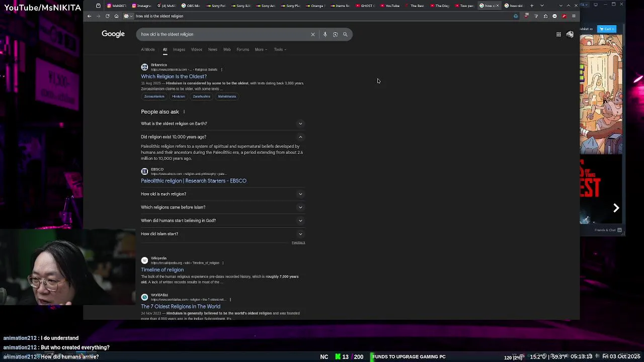Expand 'How did Islam start?'
This screenshot has height=362, width=644.
coord(223,234)
